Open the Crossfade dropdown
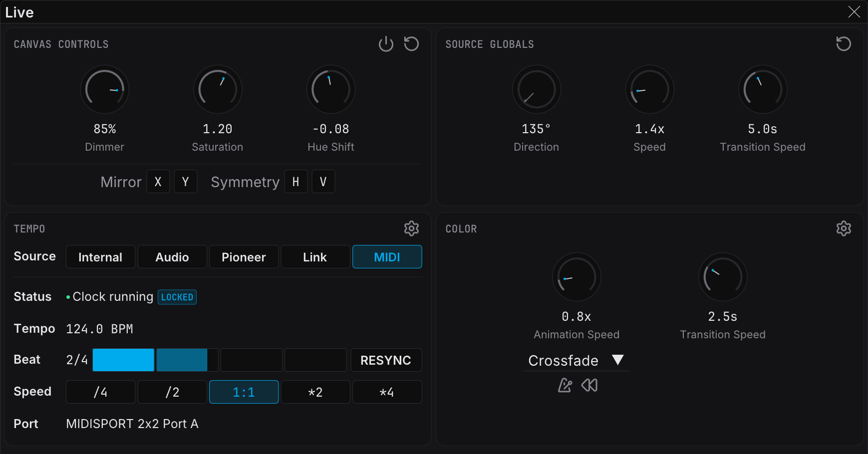This screenshot has height=454, width=868. (577, 360)
